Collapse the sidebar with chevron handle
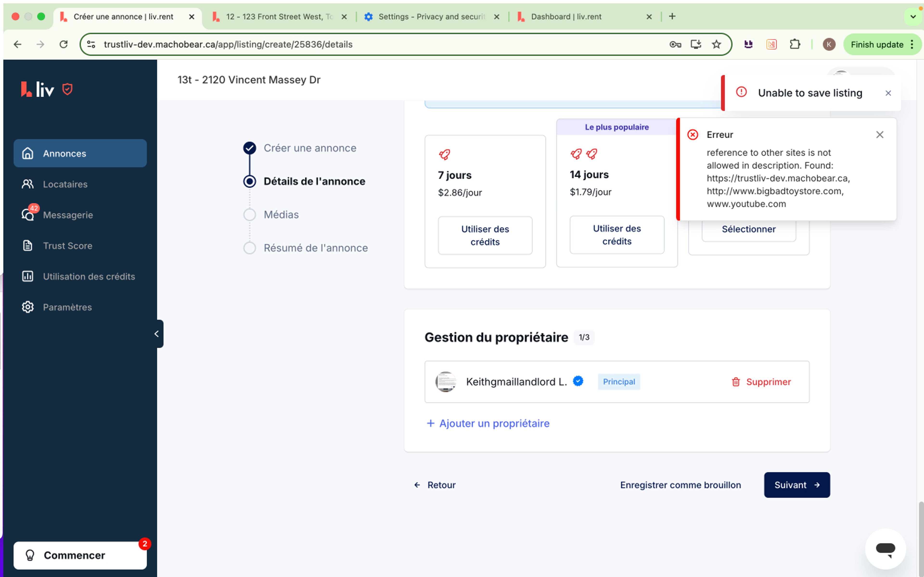The height and width of the screenshot is (577, 924). pos(157,334)
